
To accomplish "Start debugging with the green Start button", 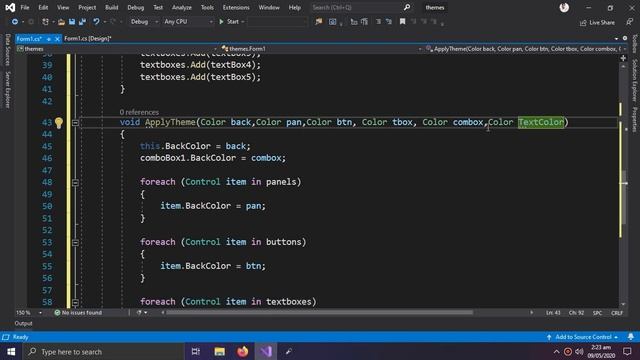I will [x=229, y=22].
